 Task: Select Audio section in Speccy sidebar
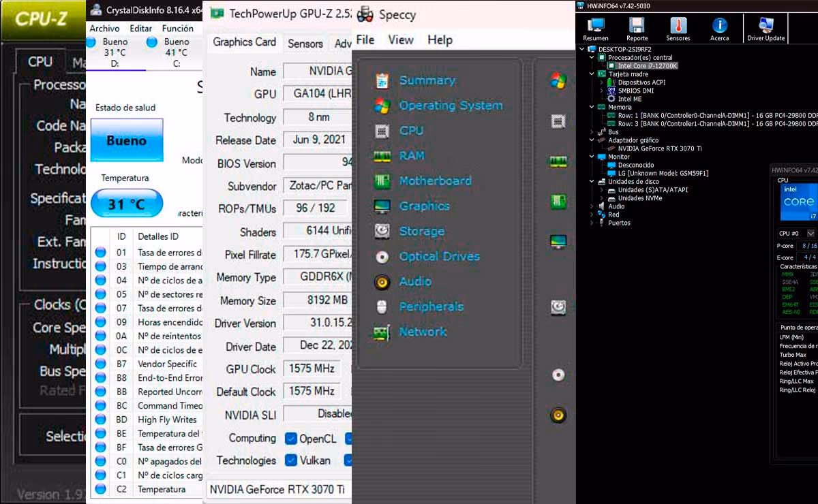tap(415, 281)
